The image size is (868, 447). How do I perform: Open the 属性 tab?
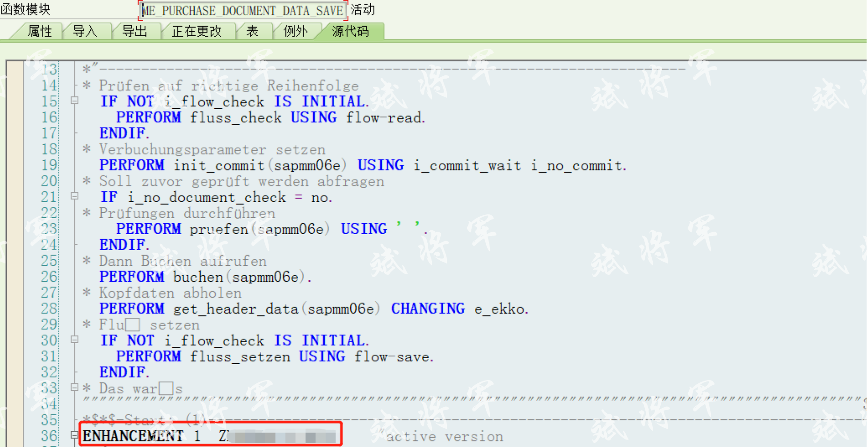click(40, 31)
